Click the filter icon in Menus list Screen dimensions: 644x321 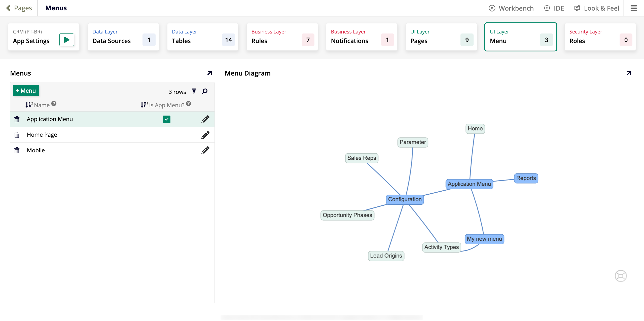pos(194,91)
